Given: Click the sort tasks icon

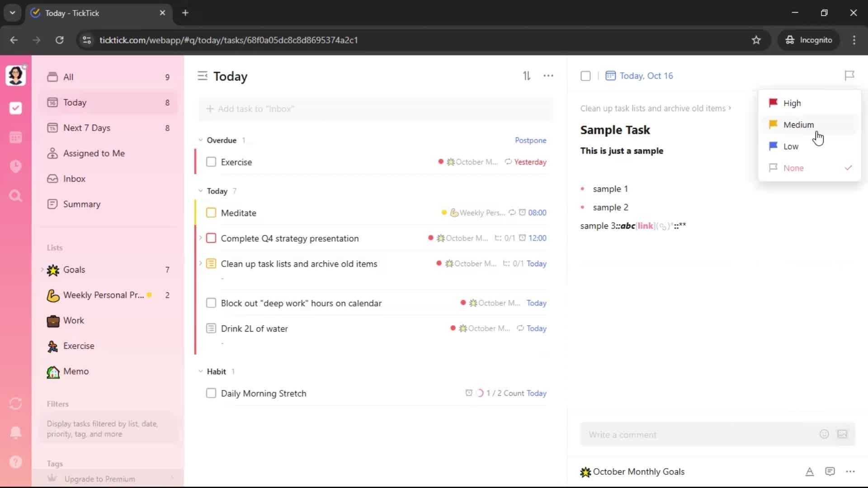Looking at the screenshot, I should [x=527, y=76].
